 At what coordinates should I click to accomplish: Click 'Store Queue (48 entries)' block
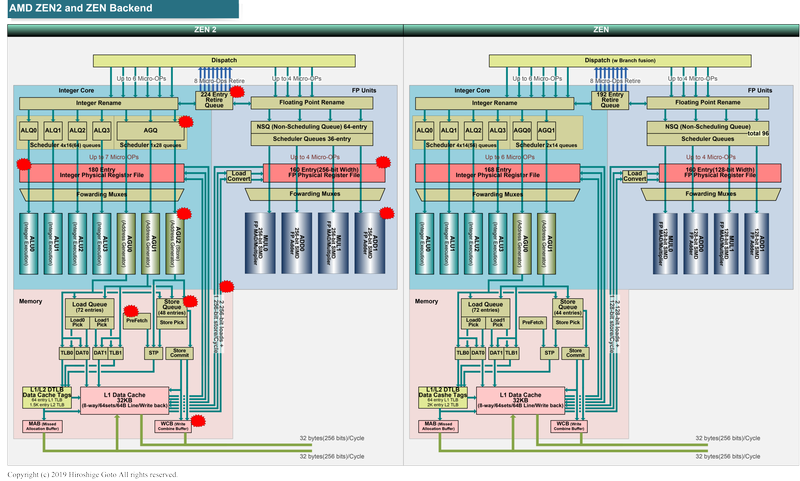(172, 308)
